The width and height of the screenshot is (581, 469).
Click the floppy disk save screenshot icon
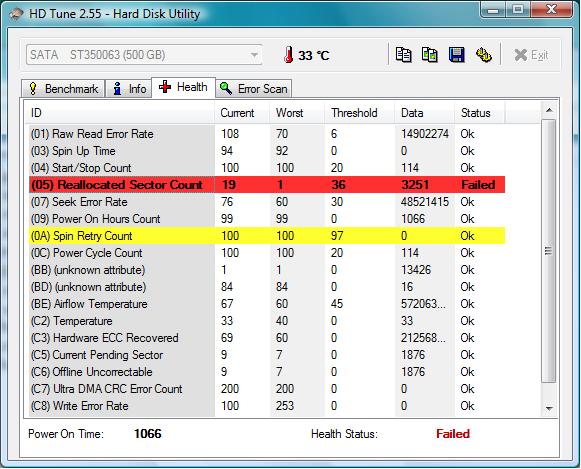coord(456,55)
